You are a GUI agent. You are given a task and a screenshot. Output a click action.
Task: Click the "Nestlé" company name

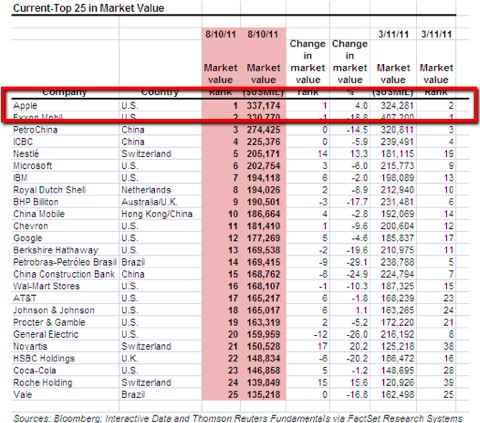pos(26,154)
